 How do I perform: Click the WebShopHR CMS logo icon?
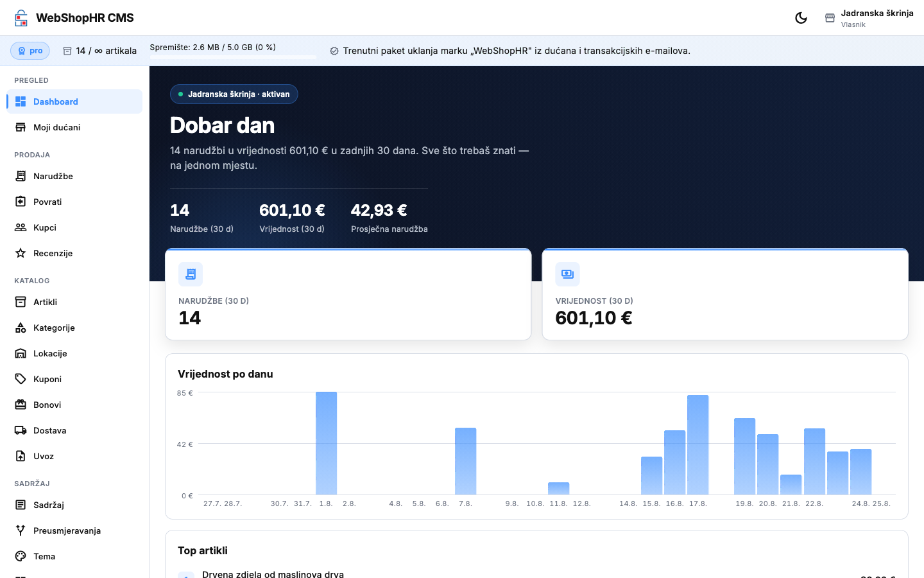(x=21, y=18)
